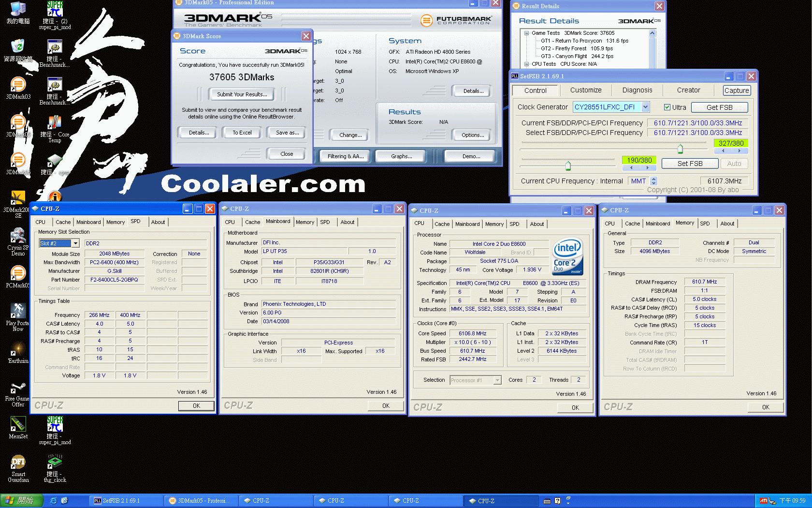Click the Get FSB button
The height and width of the screenshot is (508, 812).
point(719,107)
